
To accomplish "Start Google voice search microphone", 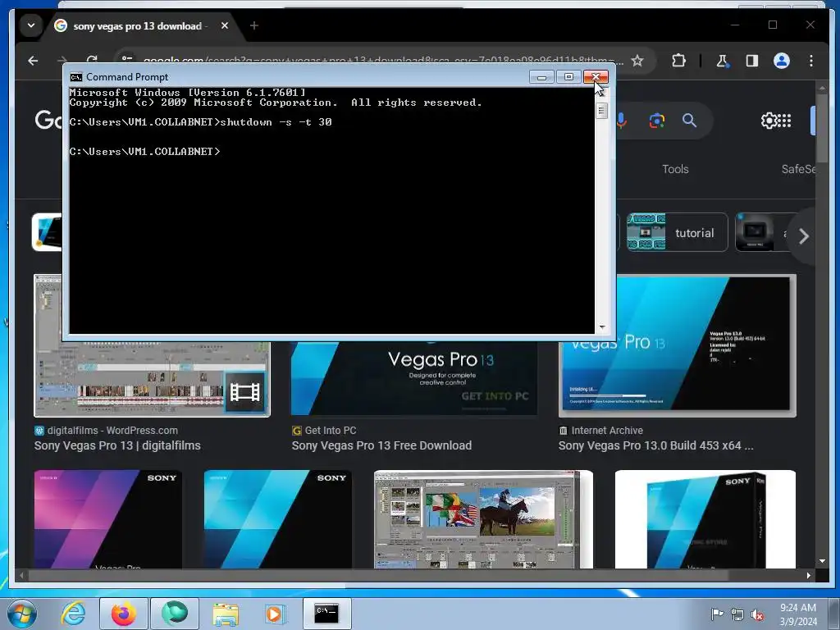I will (622, 121).
